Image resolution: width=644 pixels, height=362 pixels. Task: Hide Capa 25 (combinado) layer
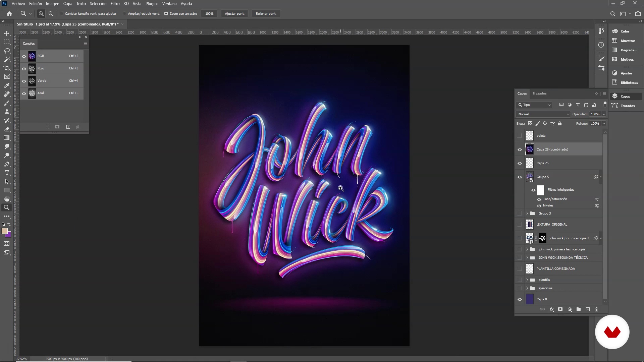(x=520, y=149)
